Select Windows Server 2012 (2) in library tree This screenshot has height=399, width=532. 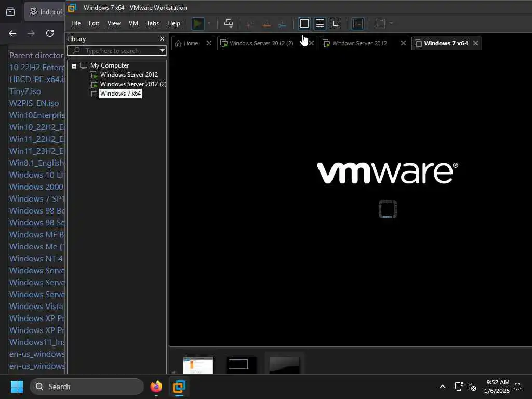(x=132, y=84)
